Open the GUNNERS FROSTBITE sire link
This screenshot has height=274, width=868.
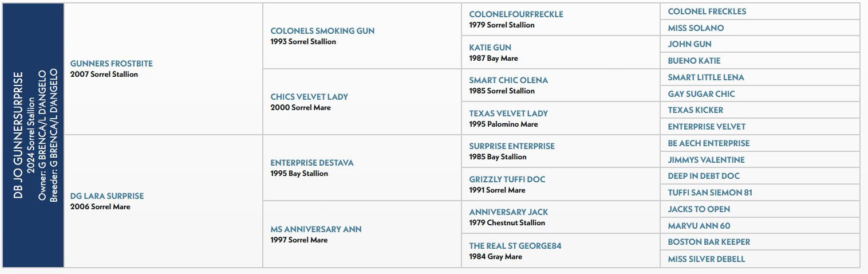[x=111, y=64]
